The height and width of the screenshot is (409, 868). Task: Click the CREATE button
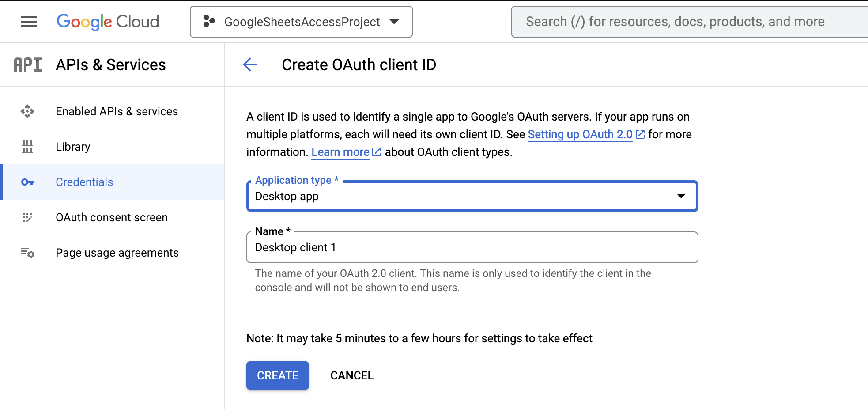point(278,375)
